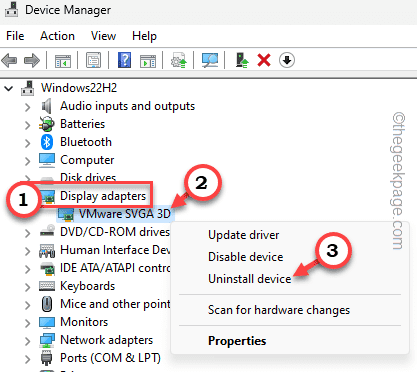Select the VMware SVGA 3D label
Viewport: 417px width, 372px height.
pyautogui.click(x=125, y=214)
